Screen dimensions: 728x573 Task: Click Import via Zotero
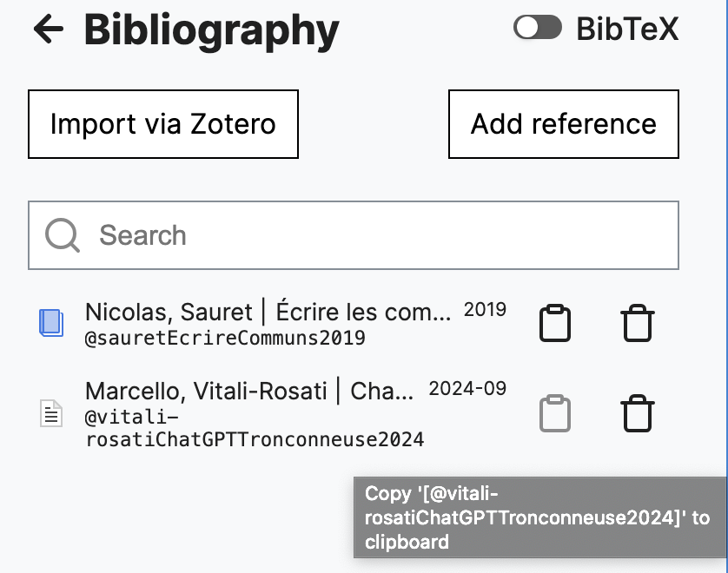coord(163,123)
